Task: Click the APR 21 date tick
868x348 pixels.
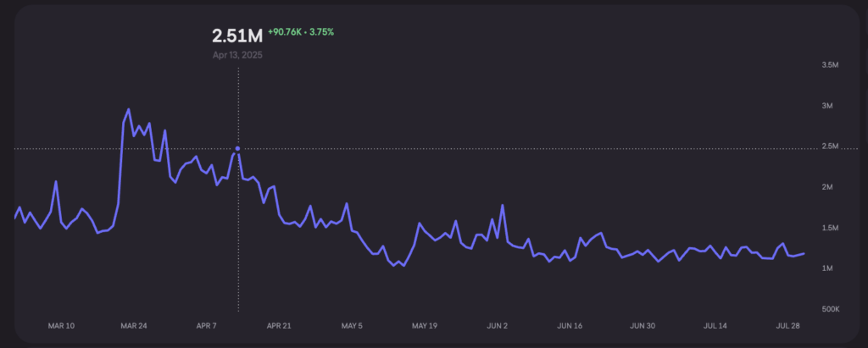Action: point(279,325)
